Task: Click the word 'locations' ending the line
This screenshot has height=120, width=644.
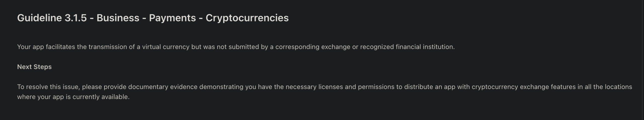Action: click(618, 87)
